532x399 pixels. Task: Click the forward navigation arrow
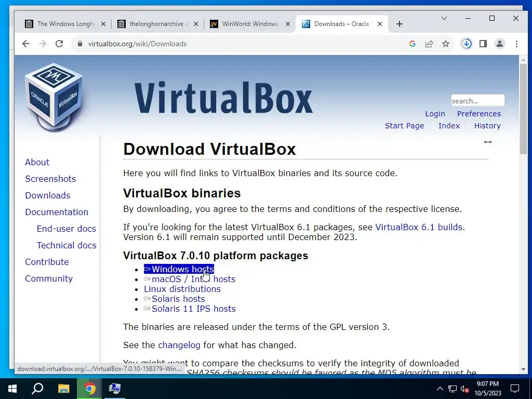coord(43,44)
